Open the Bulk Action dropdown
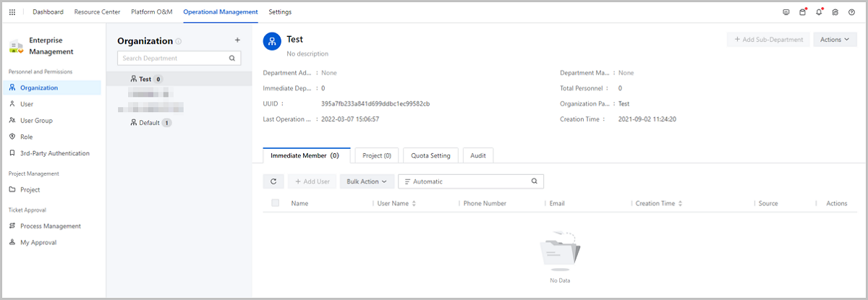The height and width of the screenshot is (300, 868). click(x=366, y=181)
